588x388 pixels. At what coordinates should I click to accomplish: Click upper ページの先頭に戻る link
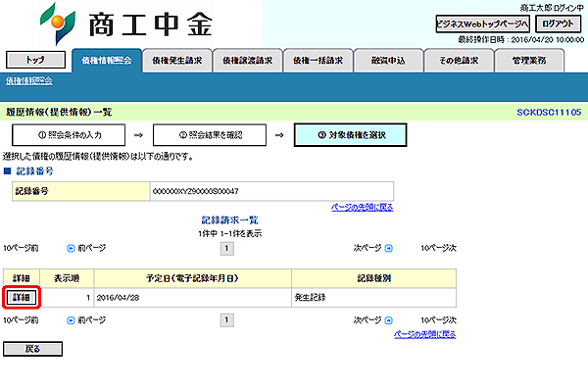(x=363, y=208)
